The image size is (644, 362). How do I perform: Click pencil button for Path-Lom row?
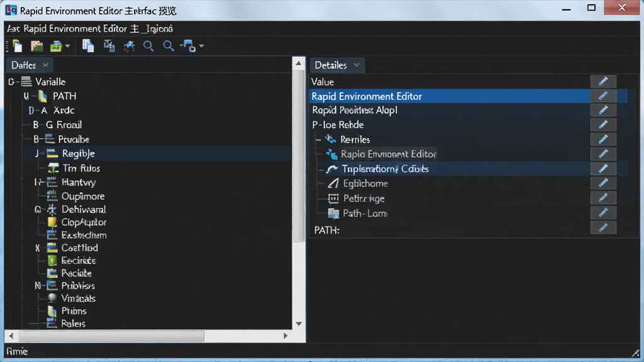[x=603, y=212]
